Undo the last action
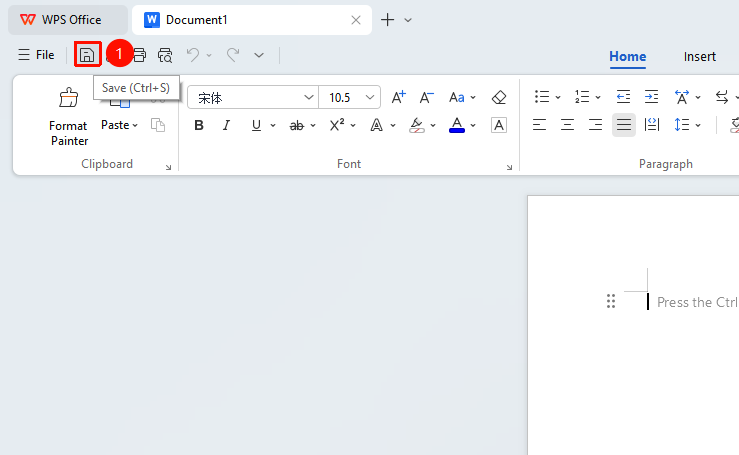The height and width of the screenshot is (455, 739). point(193,55)
